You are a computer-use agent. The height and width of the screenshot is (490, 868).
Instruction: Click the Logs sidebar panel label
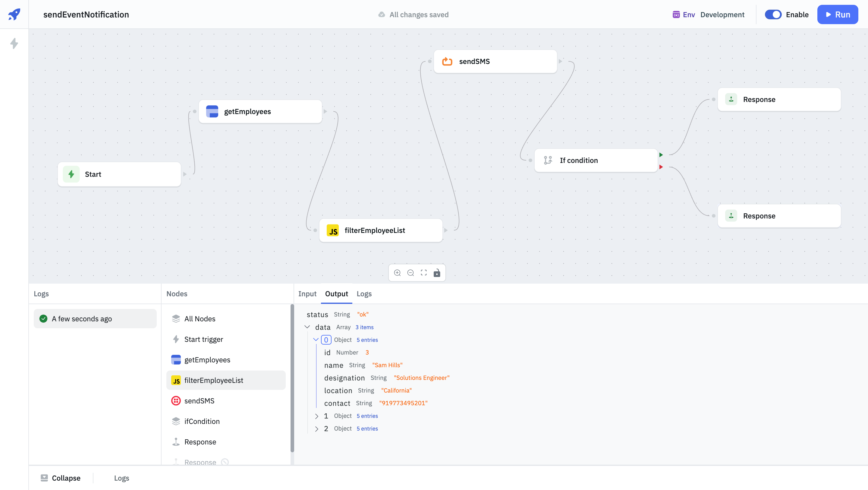coord(41,293)
